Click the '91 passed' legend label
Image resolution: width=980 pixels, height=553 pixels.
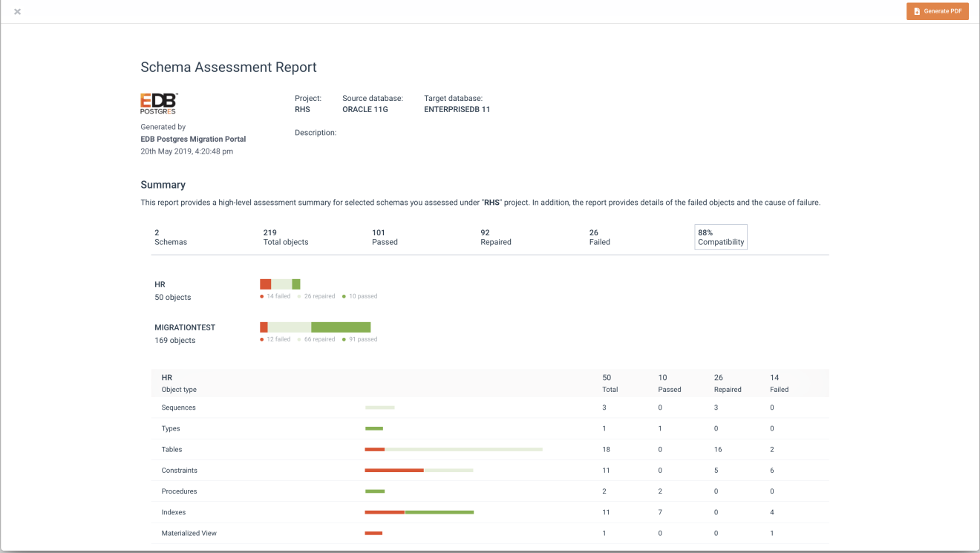point(360,339)
